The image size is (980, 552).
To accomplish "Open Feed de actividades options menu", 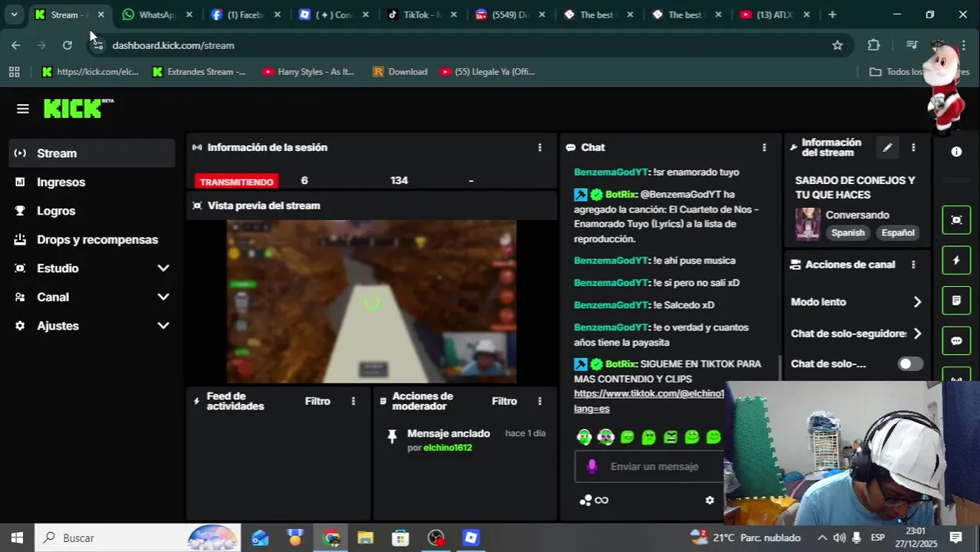I will tap(354, 401).
